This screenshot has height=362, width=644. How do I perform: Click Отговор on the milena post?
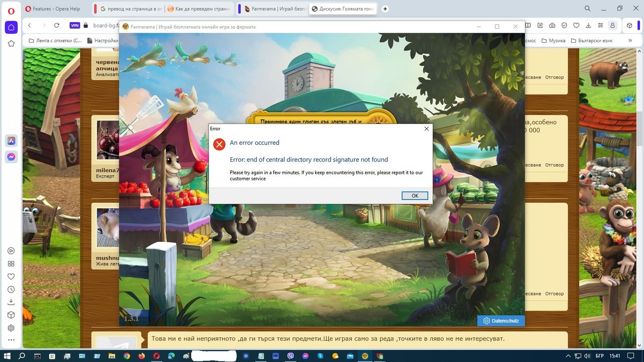click(x=554, y=165)
